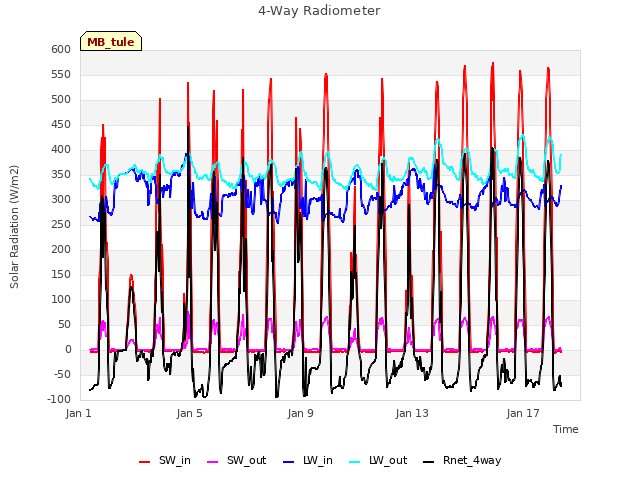Image resolution: width=640 pixels, height=480 pixels.
Task: Click the magenta SW_out legend swatch
Action: click(213, 462)
